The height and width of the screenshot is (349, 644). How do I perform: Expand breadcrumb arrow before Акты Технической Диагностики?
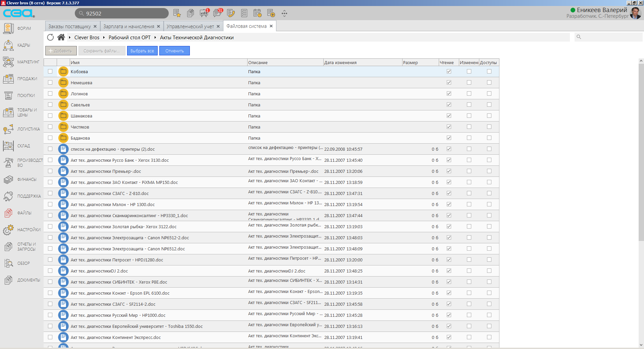[x=155, y=38]
